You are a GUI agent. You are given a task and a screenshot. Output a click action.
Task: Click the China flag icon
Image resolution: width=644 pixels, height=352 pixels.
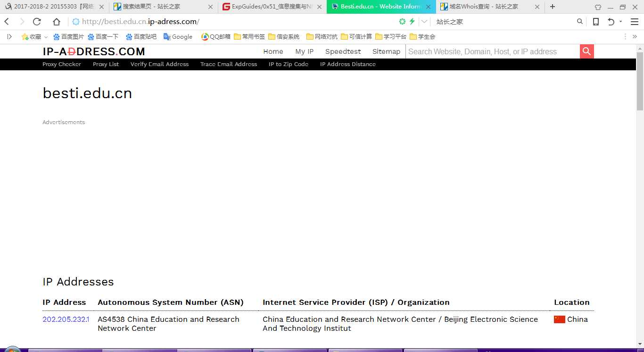pos(560,319)
